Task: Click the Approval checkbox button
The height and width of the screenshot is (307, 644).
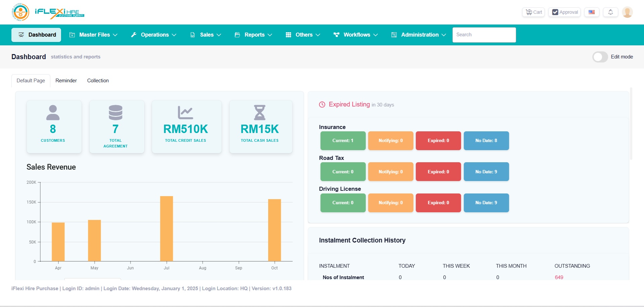Action: point(565,12)
